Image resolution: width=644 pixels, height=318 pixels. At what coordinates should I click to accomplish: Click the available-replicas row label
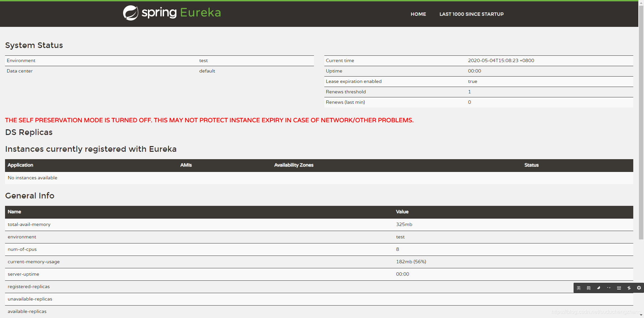pos(27,311)
